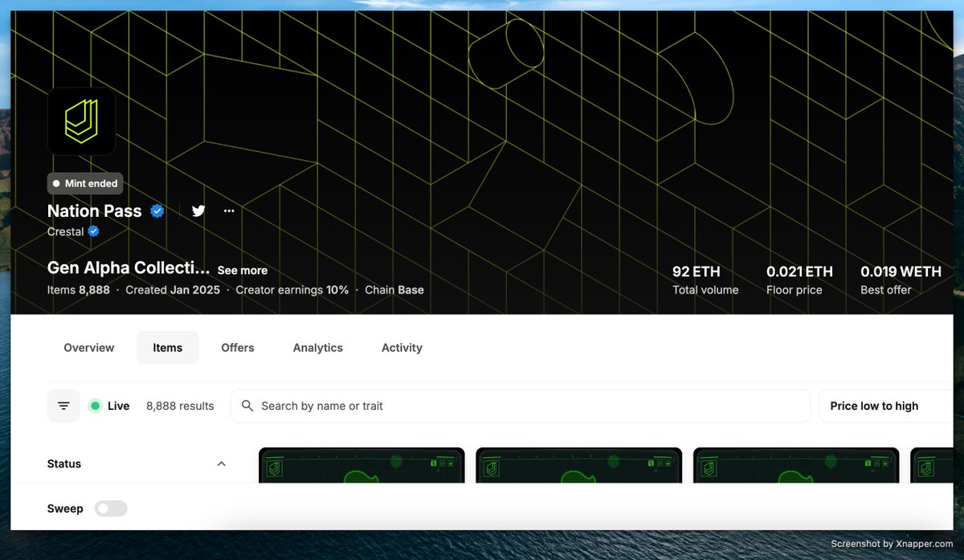This screenshot has height=560, width=964.
Task: Open the Nation Pass collection logo
Action: [x=81, y=121]
